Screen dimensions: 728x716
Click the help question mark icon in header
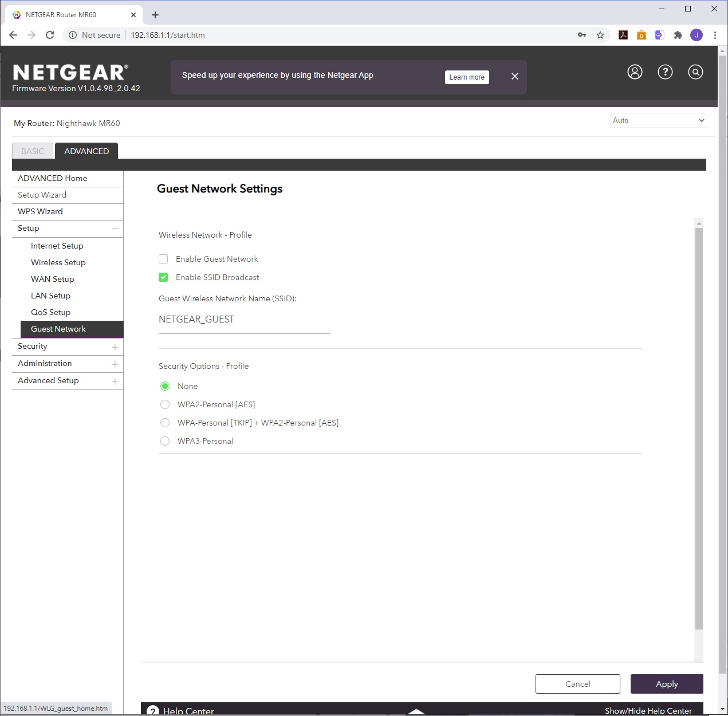[665, 72]
